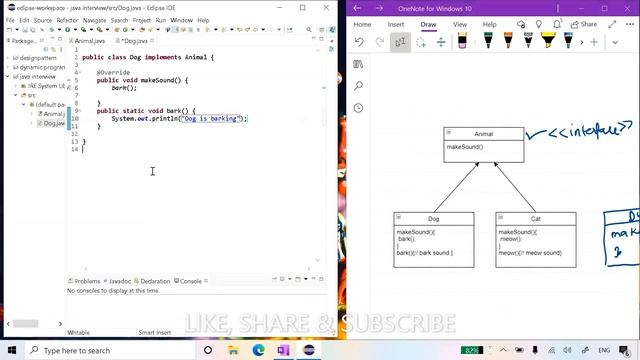Click Undo in OneNote Draw ribbon
Viewport: 640px width, 360px height.
click(359, 42)
